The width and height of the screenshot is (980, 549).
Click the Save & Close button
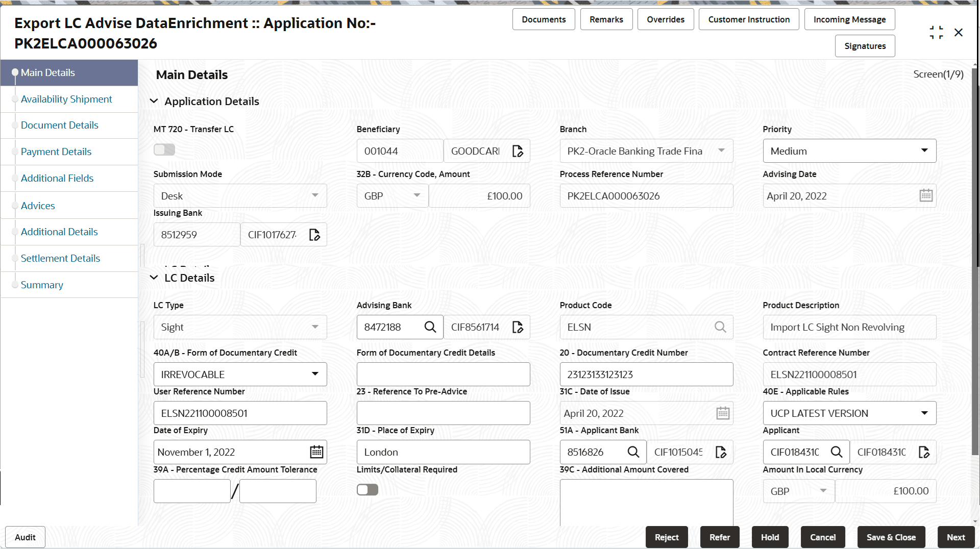point(890,537)
